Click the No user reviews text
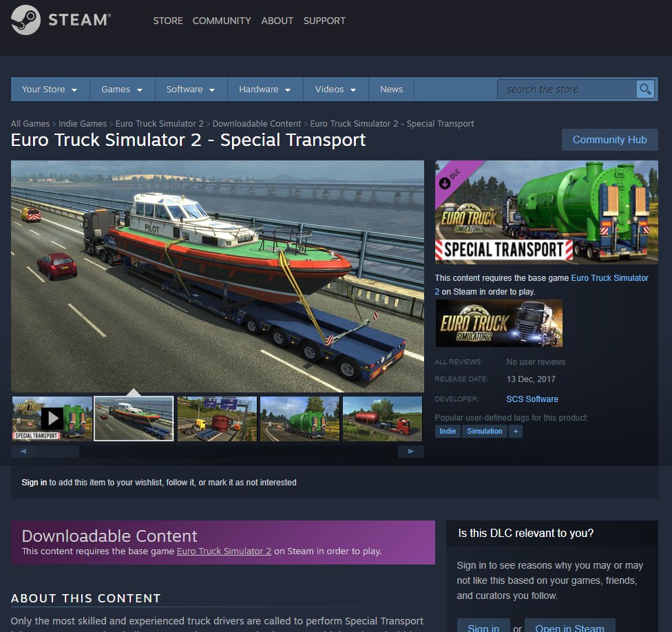The width and height of the screenshot is (672, 632). coord(536,362)
